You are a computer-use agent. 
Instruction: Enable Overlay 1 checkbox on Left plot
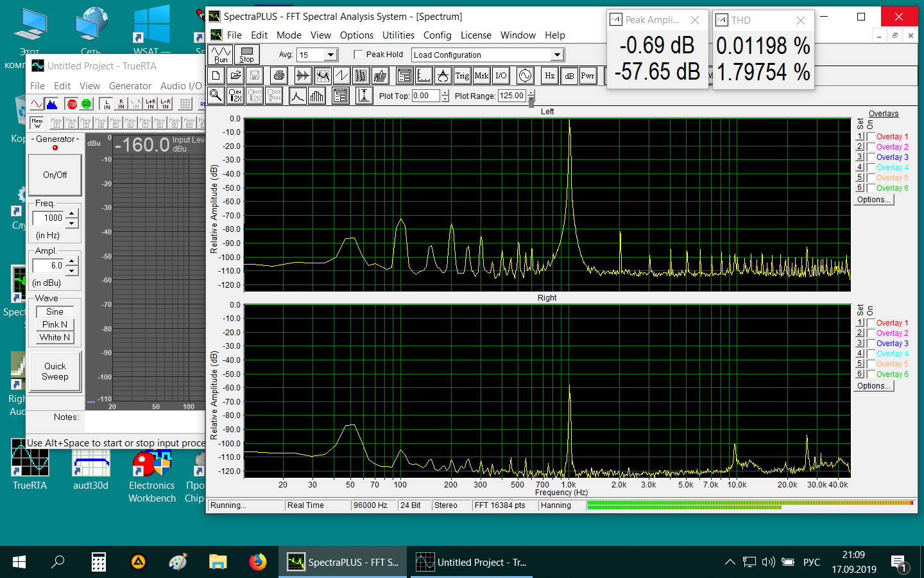[x=871, y=137]
